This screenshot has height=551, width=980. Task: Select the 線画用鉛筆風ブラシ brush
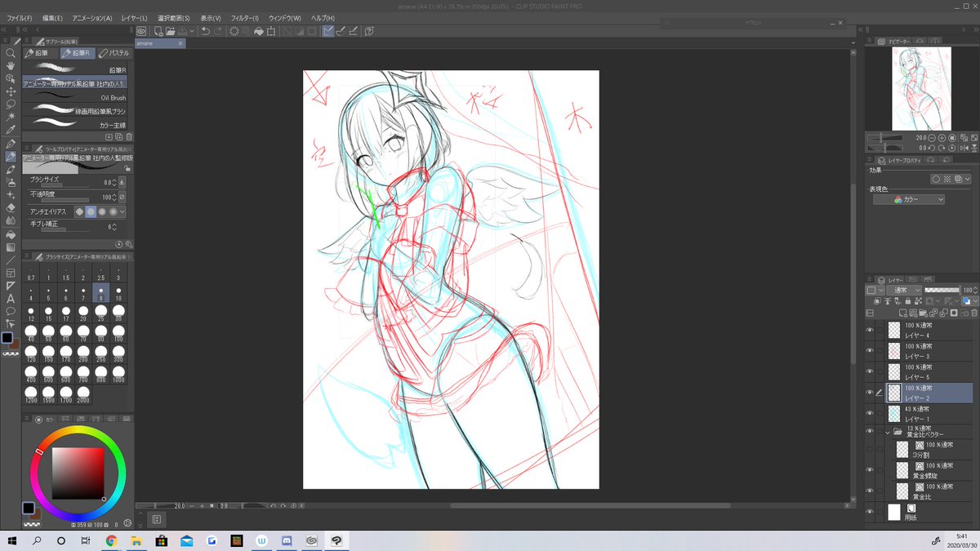(75, 111)
